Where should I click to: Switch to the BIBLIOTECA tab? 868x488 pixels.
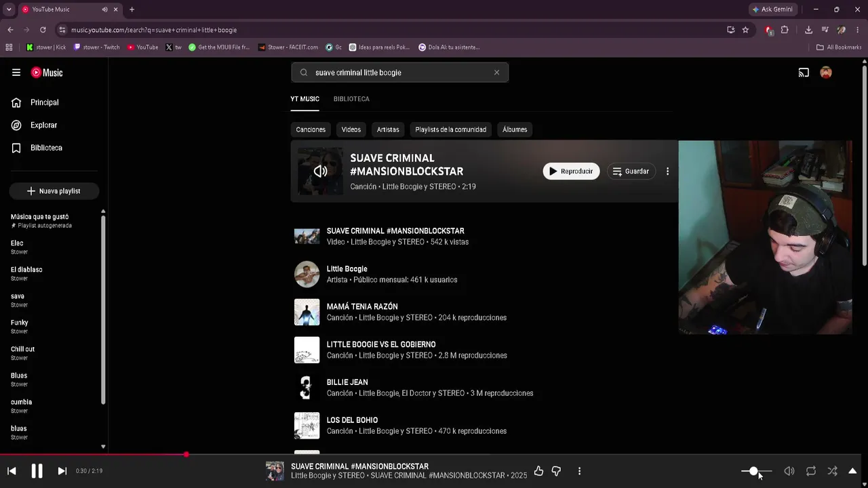click(351, 99)
